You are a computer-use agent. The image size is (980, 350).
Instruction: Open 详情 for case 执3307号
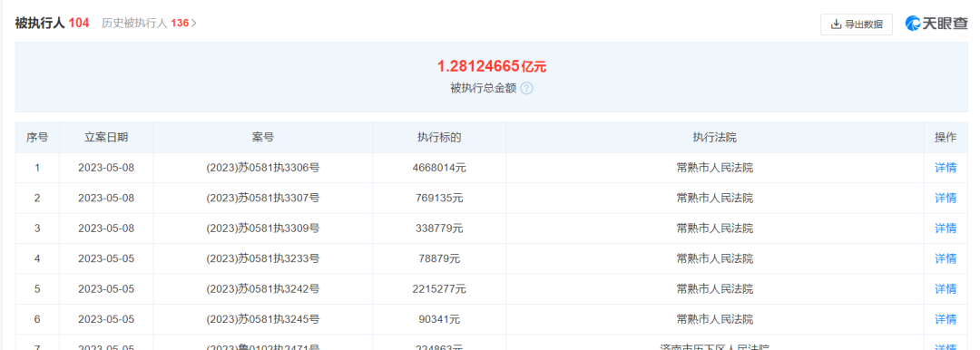coord(945,199)
